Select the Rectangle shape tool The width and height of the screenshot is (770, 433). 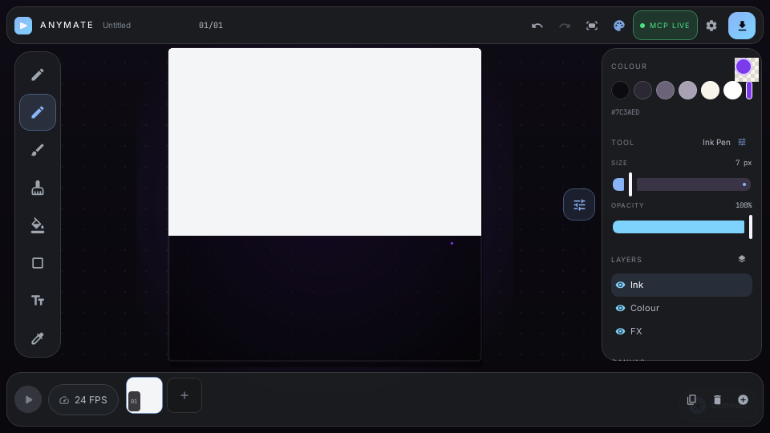coord(37,263)
